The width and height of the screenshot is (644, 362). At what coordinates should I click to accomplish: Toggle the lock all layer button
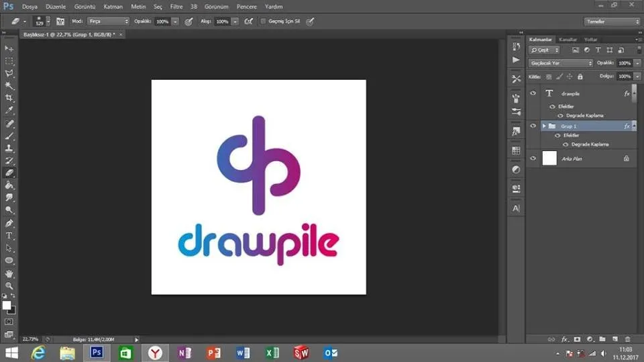click(x=580, y=77)
